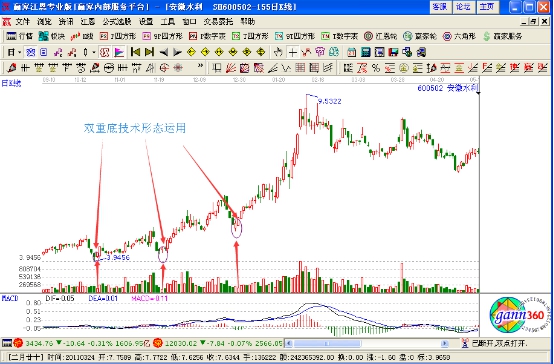This screenshot has height=364, width=554.
Task: Open the K线 candlestick chart button
Action: (82, 36)
